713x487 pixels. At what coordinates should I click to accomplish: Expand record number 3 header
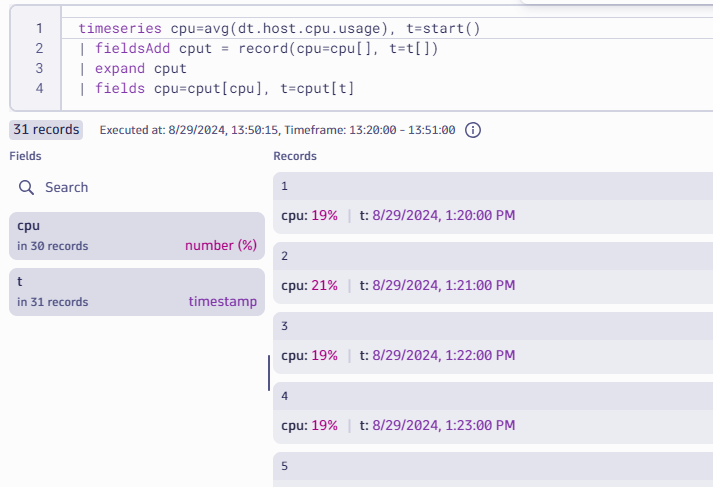tap(492, 326)
